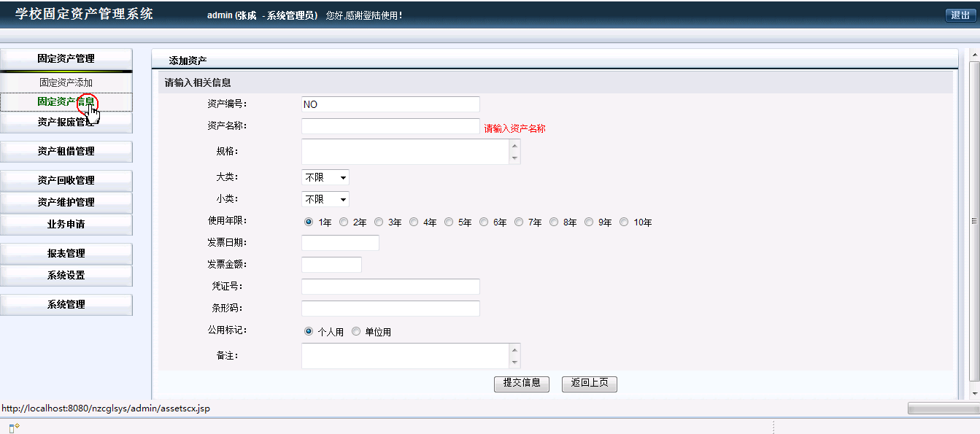
Task: Select 5年 usage period radio
Action: pos(449,222)
